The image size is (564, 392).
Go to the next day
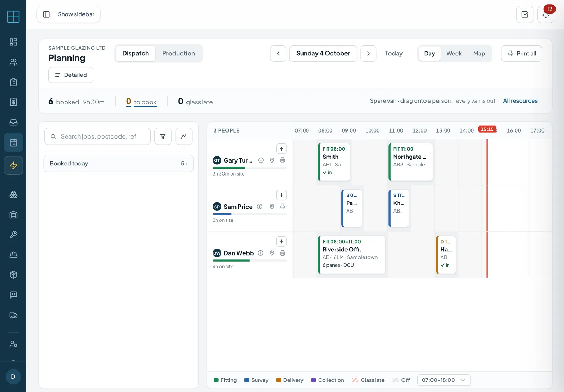point(368,54)
